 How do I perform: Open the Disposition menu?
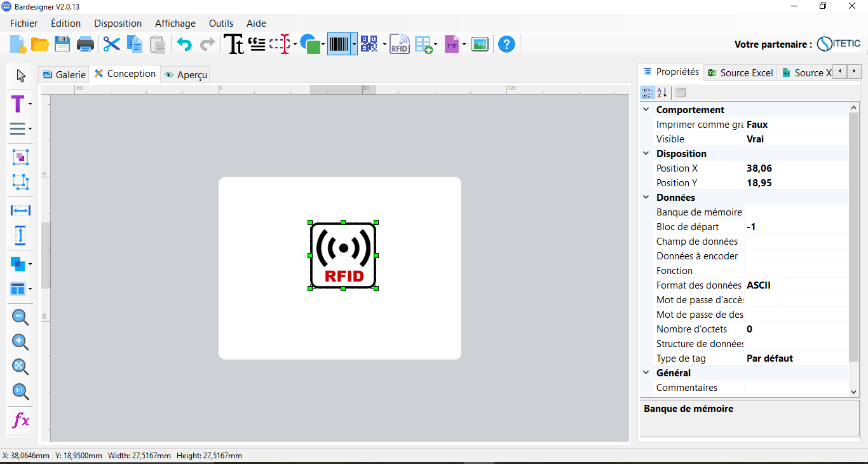tap(118, 24)
